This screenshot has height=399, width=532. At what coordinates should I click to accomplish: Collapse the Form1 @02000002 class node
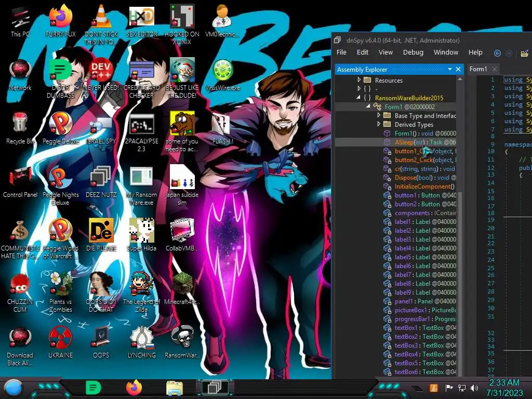point(368,106)
